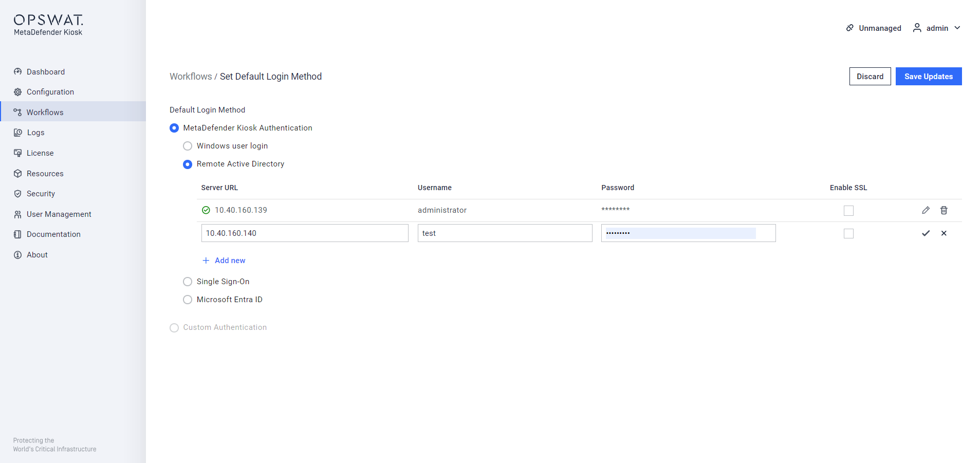
Task: Click the Security shield icon
Action: point(17,194)
